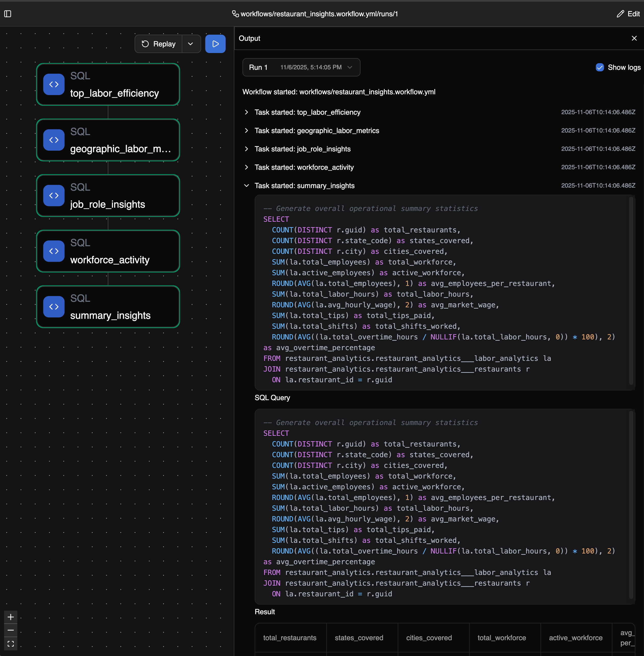Image resolution: width=644 pixels, height=656 pixels.
Task: Click the Edit pencil button
Action: click(x=628, y=14)
